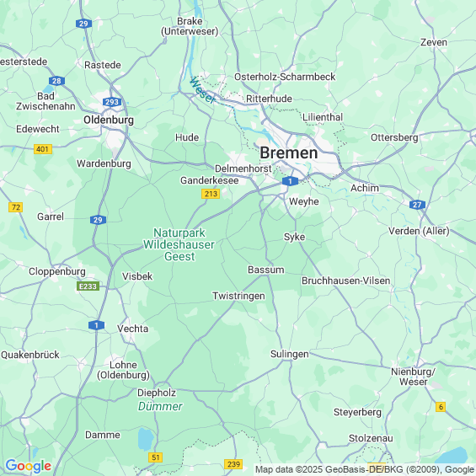Click the Dümmer lake label
This screenshot has width=476, height=476.
coord(160,406)
